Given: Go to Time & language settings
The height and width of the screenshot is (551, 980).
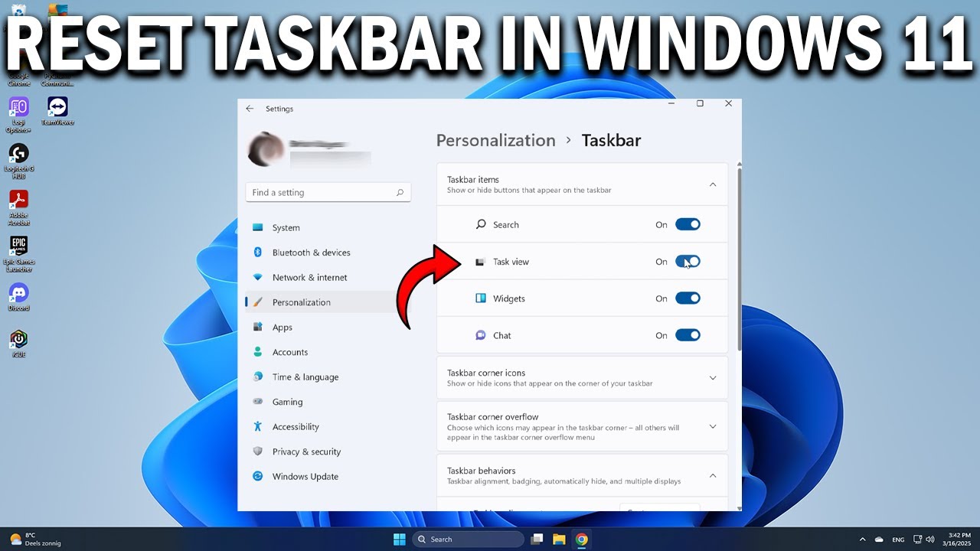Looking at the screenshot, I should (328, 377).
